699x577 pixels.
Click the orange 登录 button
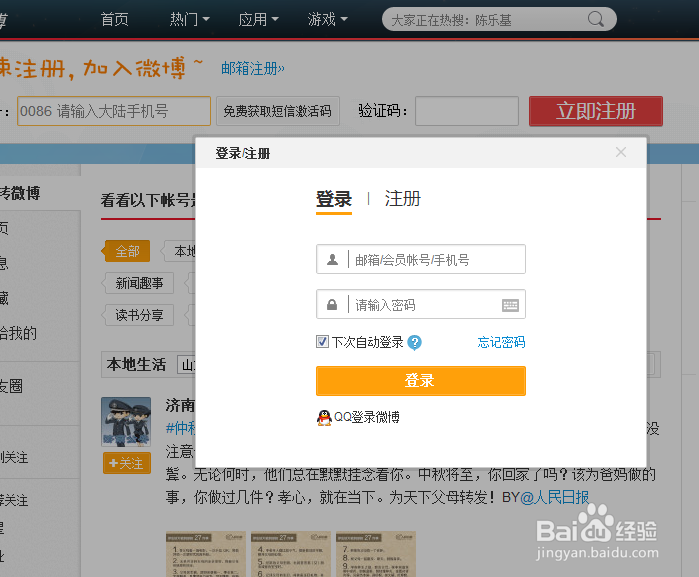(x=421, y=381)
